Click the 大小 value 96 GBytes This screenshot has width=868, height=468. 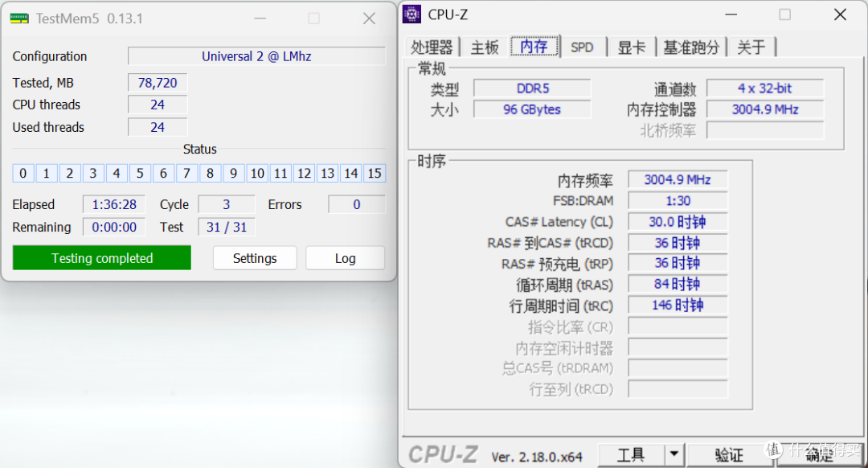pos(533,109)
